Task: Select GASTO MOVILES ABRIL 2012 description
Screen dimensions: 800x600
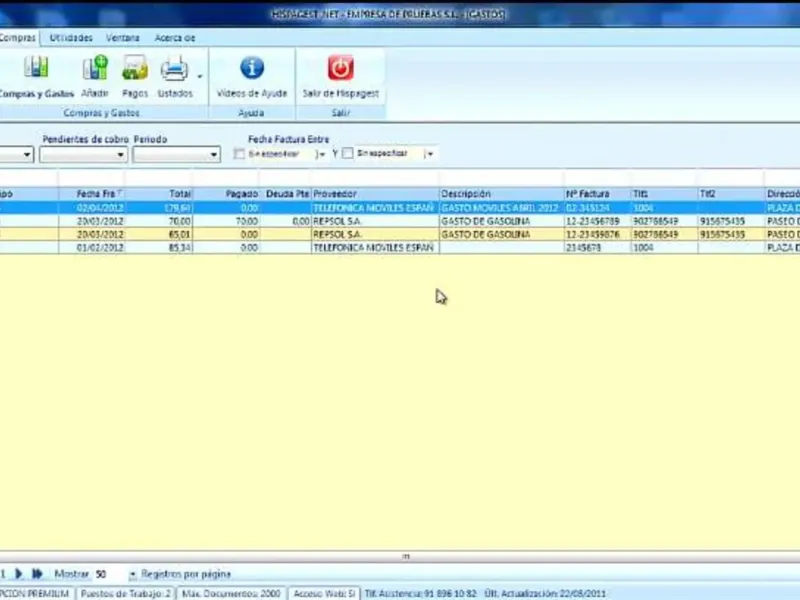Action: (x=502, y=208)
